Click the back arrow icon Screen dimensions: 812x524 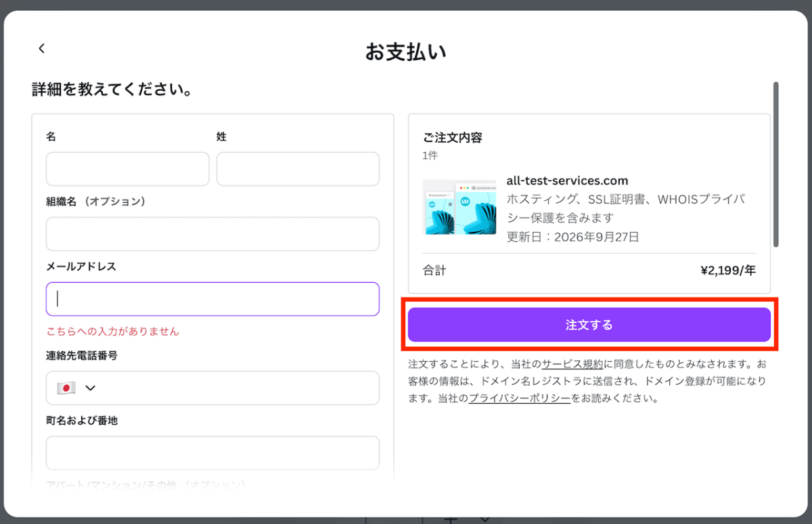point(41,48)
